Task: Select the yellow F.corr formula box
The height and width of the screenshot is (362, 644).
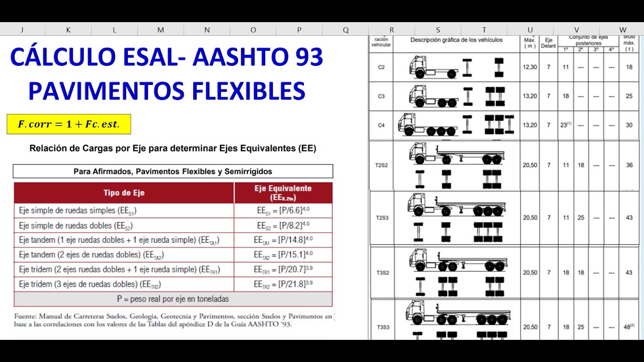Action: point(69,124)
